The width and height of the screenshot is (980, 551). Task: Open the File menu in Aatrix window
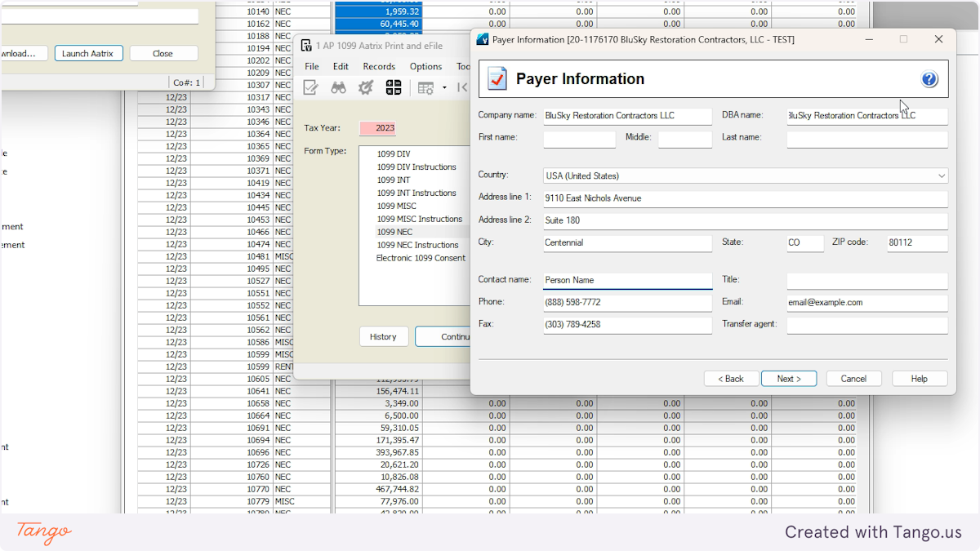tap(312, 67)
